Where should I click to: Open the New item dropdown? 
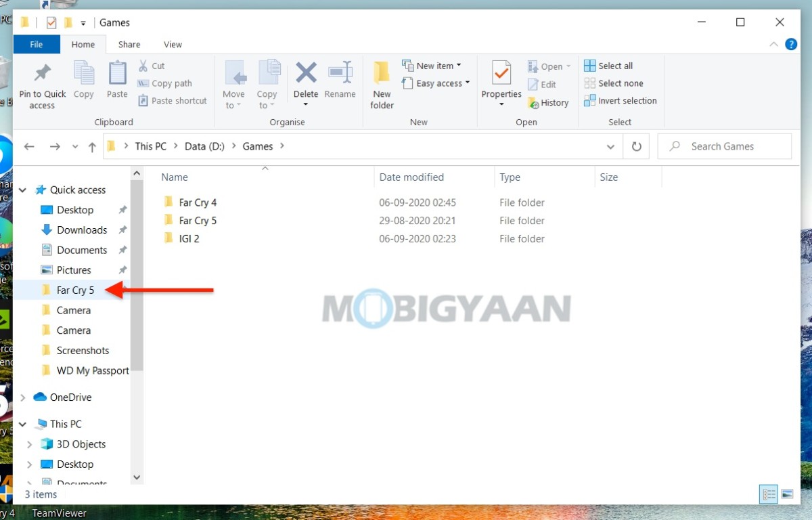pos(433,65)
